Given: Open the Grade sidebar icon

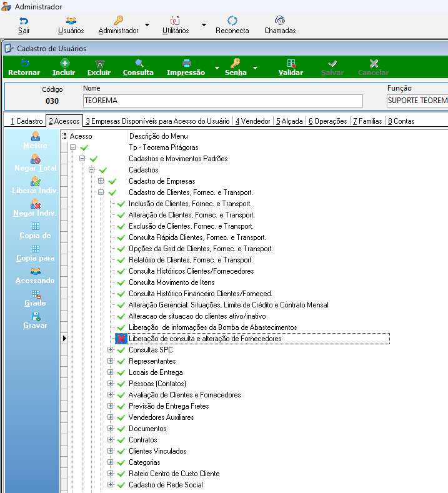Looking at the screenshot, I should tap(36, 294).
